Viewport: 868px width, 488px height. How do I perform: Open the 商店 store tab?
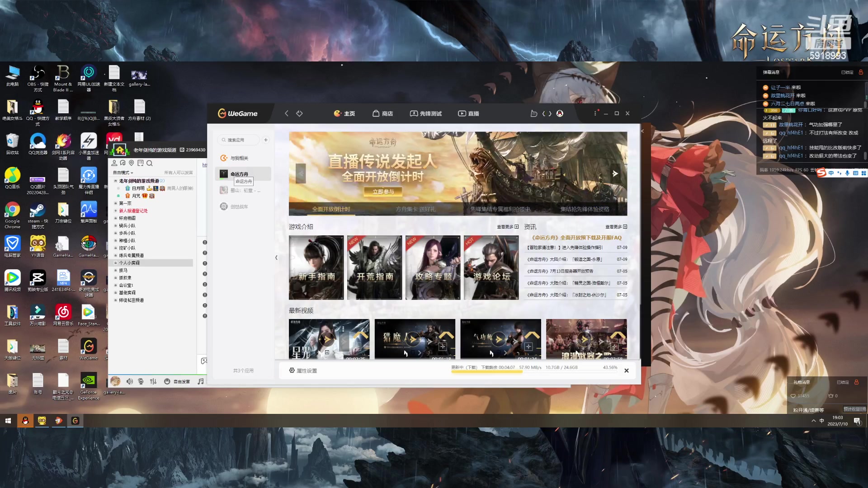(382, 113)
